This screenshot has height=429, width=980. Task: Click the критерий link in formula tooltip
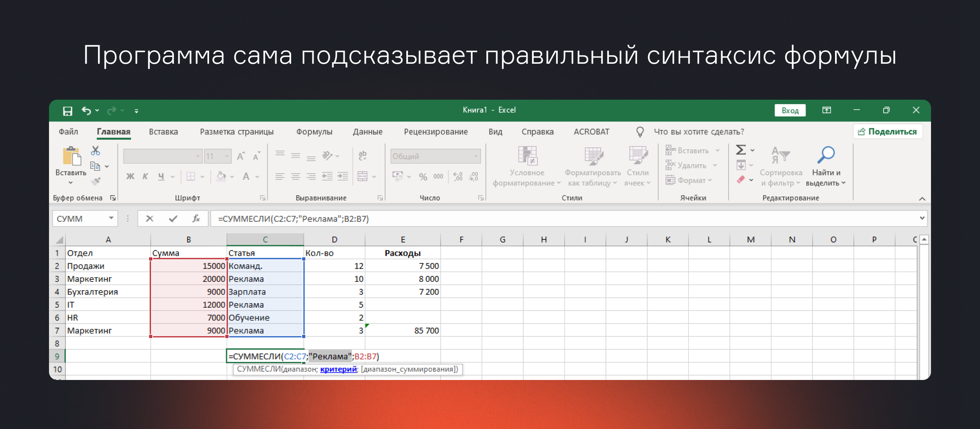click(338, 369)
